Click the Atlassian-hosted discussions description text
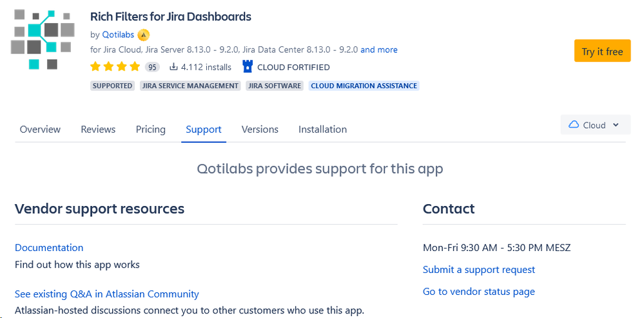The height and width of the screenshot is (318, 644). [190, 310]
